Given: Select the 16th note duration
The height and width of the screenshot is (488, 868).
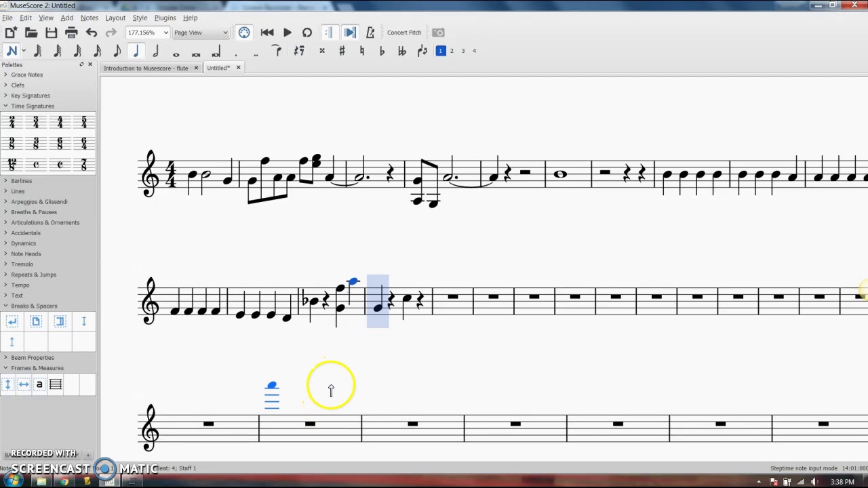Looking at the screenshot, I should 97,51.
